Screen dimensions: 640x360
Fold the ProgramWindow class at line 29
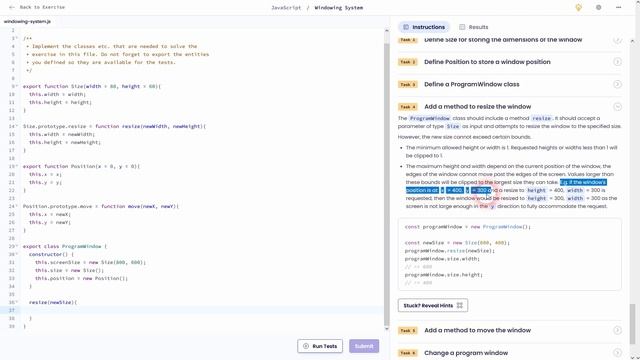pos(17,246)
